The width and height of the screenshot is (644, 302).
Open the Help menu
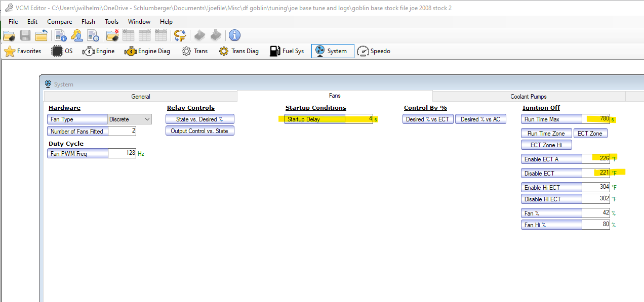(166, 22)
